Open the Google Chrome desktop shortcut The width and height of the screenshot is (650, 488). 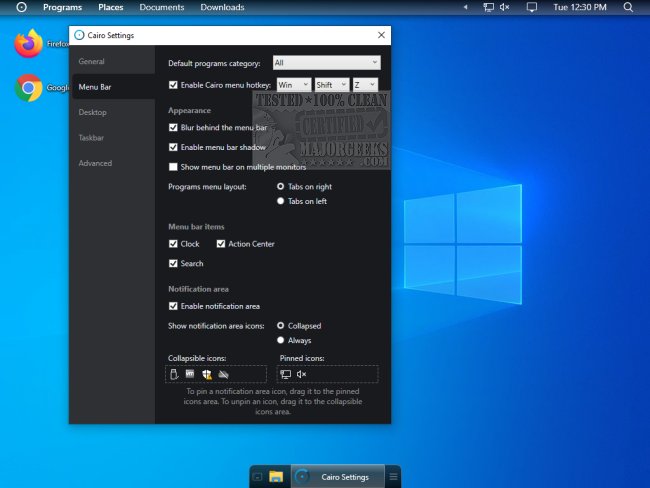coord(29,88)
